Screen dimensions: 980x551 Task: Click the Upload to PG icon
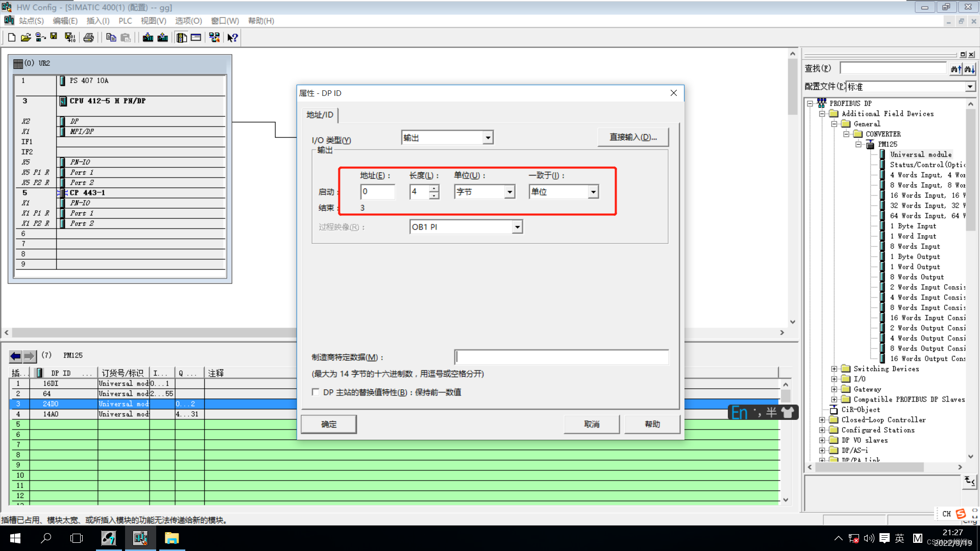(x=163, y=37)
